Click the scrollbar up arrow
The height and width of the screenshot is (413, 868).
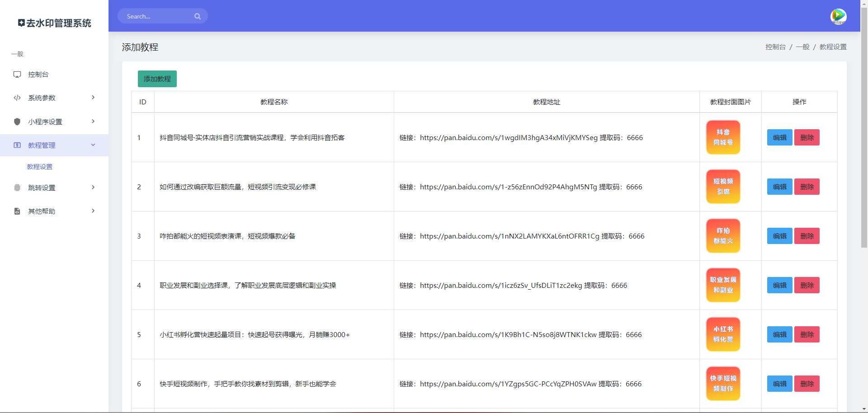coord(864,4)
